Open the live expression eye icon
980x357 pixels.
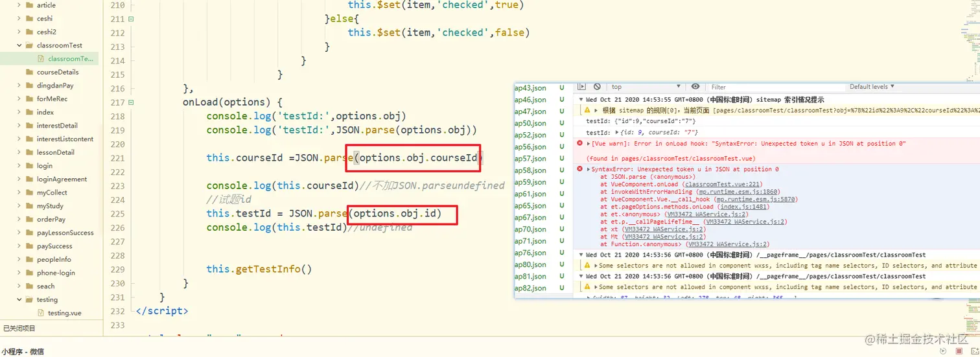click(x=695, y=87)
